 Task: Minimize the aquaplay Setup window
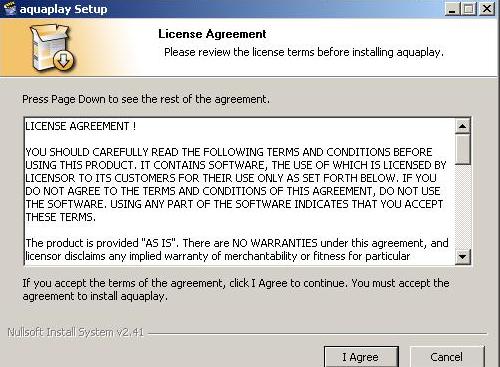pyautogui.click(x=452, y=8)
